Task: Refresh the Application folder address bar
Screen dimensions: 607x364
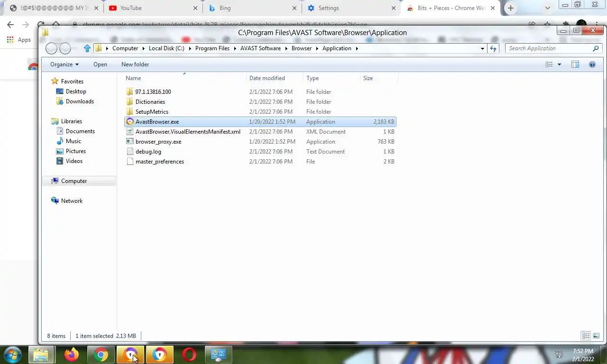Action: 493,48
